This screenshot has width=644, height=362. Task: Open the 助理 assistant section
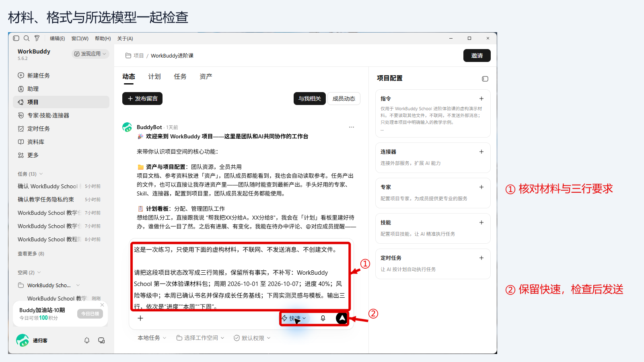[61, 89]
